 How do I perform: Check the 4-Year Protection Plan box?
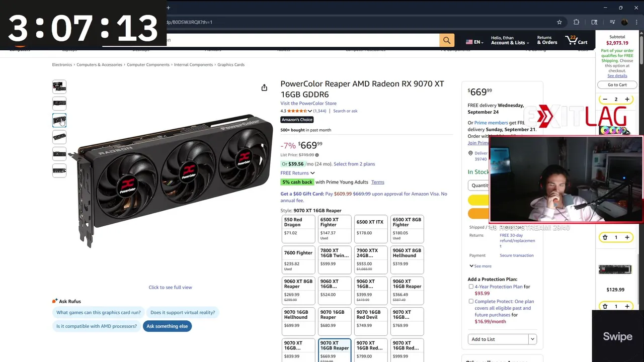pos(471,287)
